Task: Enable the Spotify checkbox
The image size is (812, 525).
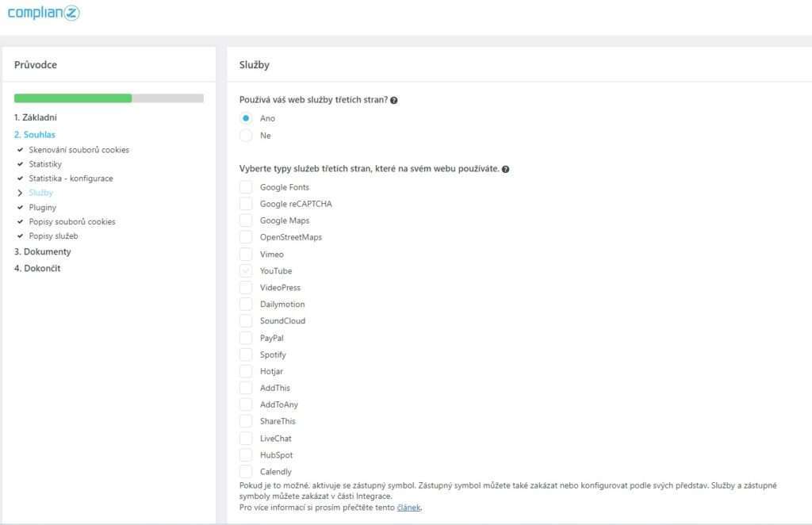Action: 246,354
